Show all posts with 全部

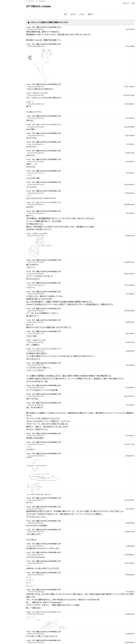65,14
